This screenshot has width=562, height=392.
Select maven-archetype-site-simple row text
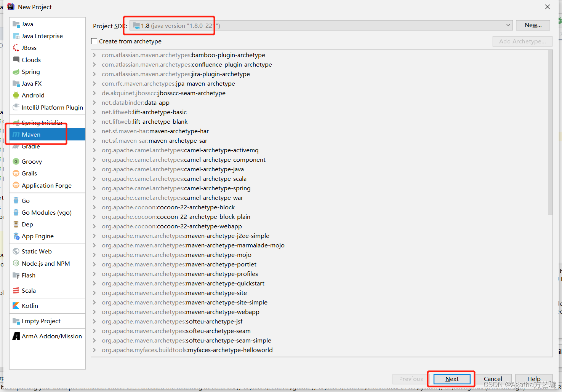click(x=184, y=303)
